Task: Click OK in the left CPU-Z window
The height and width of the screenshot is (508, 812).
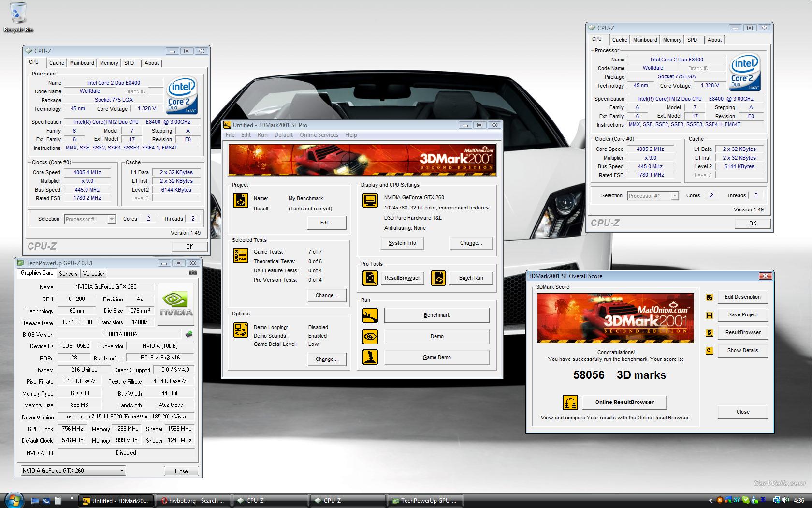Action: (189, 246)
